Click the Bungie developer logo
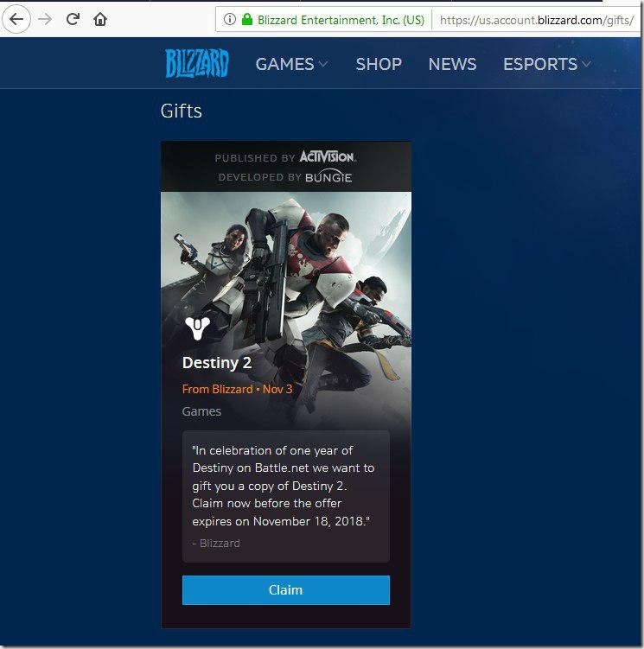644x649 pixels. (328, 177)
